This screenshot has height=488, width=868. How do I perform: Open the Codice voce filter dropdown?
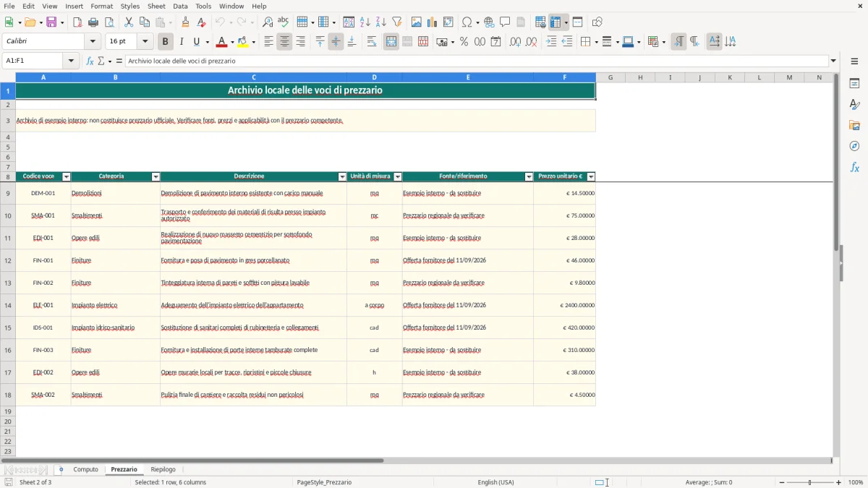pyautogui.click(x=67, y=176)
